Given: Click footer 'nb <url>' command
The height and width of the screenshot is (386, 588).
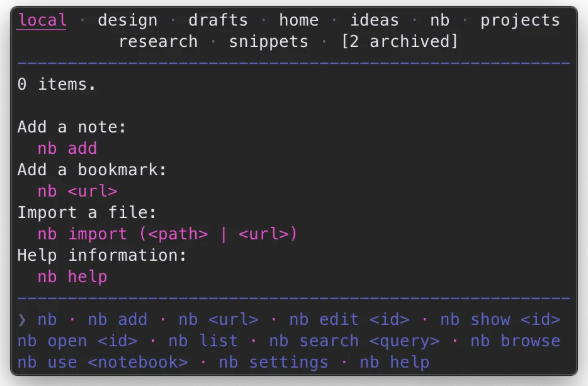Looking at the screenshot, I should click(x=218, y=319).
